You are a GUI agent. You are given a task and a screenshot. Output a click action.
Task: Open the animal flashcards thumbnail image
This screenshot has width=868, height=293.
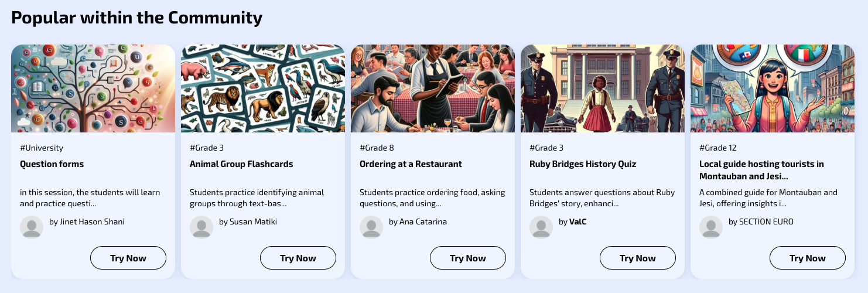[263, 88]
